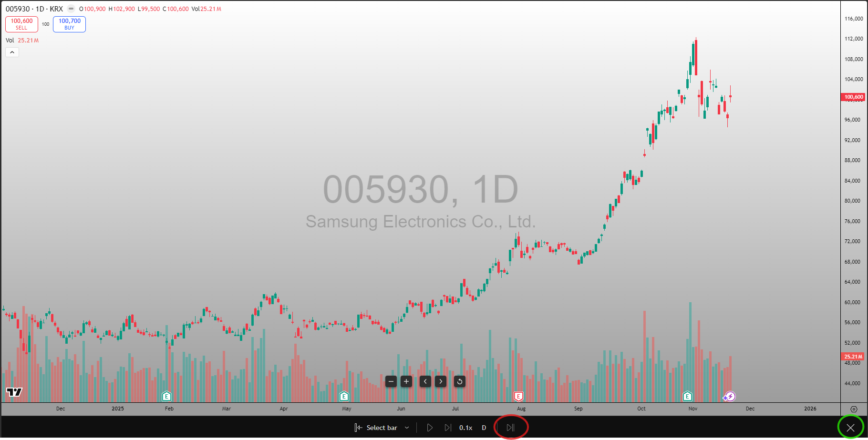Open the red August earnings marker
868x440 pixels.
coord(518,396)
